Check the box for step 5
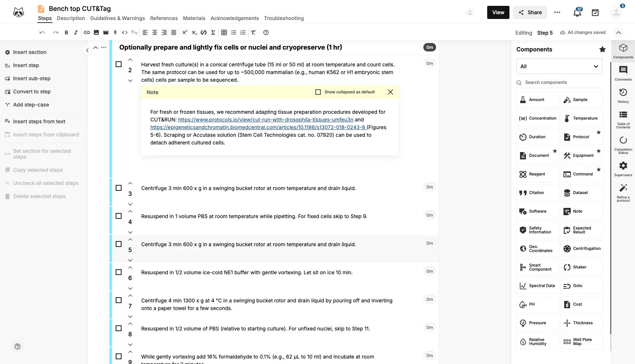Image resolution: width=635 pixels, height=364 pixels. pyautogui.click(x=119, y=244)
